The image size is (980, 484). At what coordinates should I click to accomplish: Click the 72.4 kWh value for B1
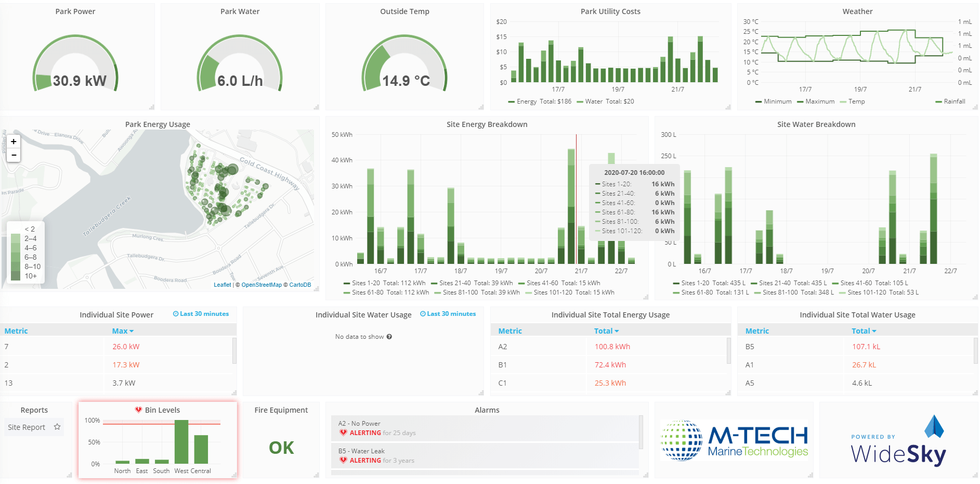coord(610,365)
